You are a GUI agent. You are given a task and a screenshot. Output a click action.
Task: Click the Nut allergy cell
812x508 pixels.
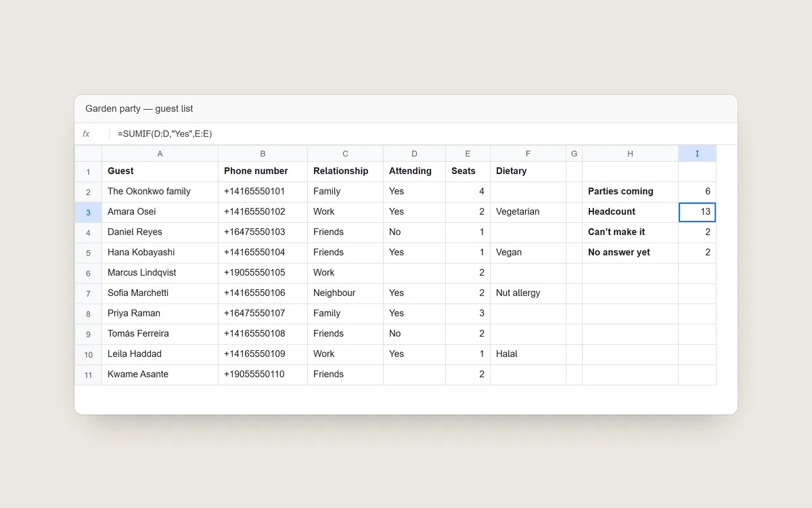point(528,293)
